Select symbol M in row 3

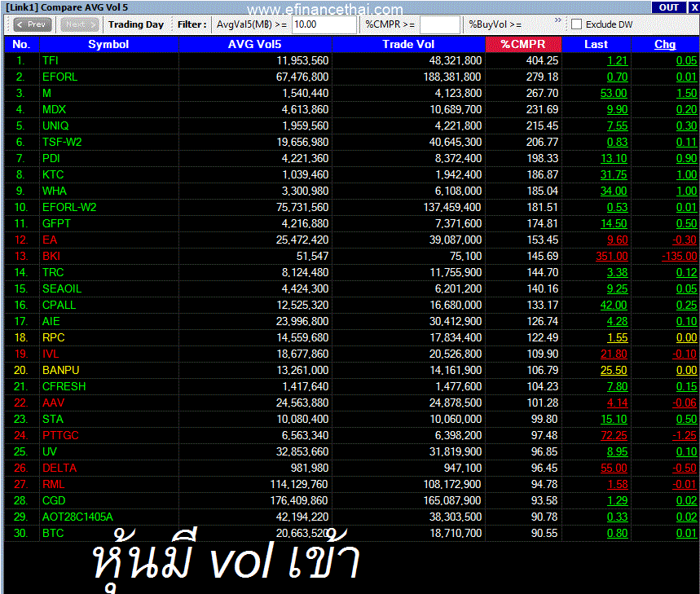point(46,93)
